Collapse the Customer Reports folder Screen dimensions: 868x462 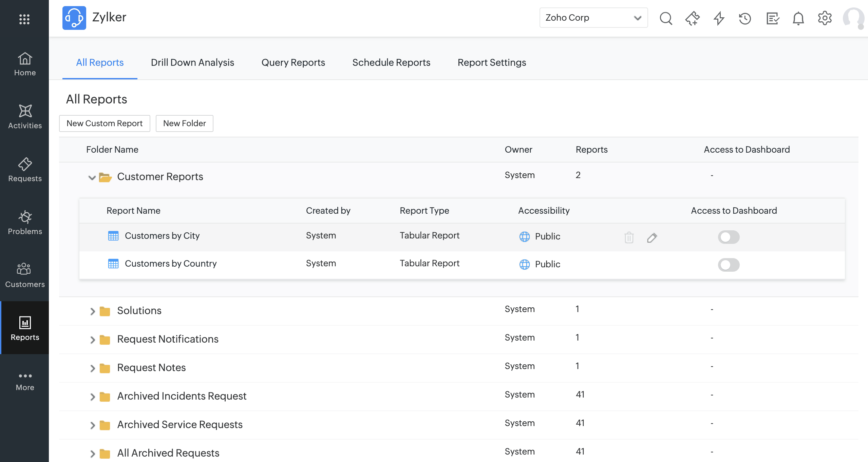(92, 177)
